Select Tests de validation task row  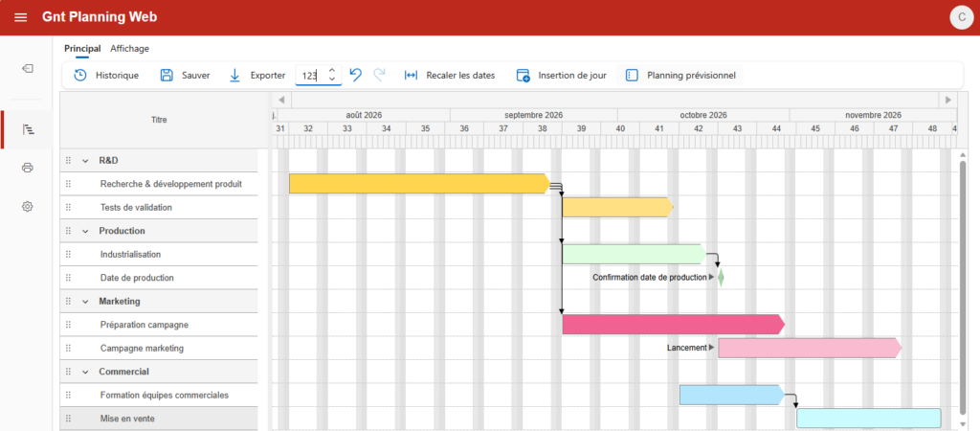159,208
